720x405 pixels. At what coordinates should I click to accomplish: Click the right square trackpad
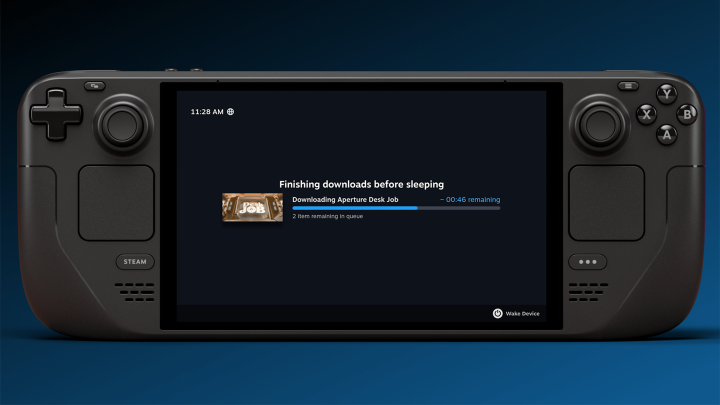[607, 203]
